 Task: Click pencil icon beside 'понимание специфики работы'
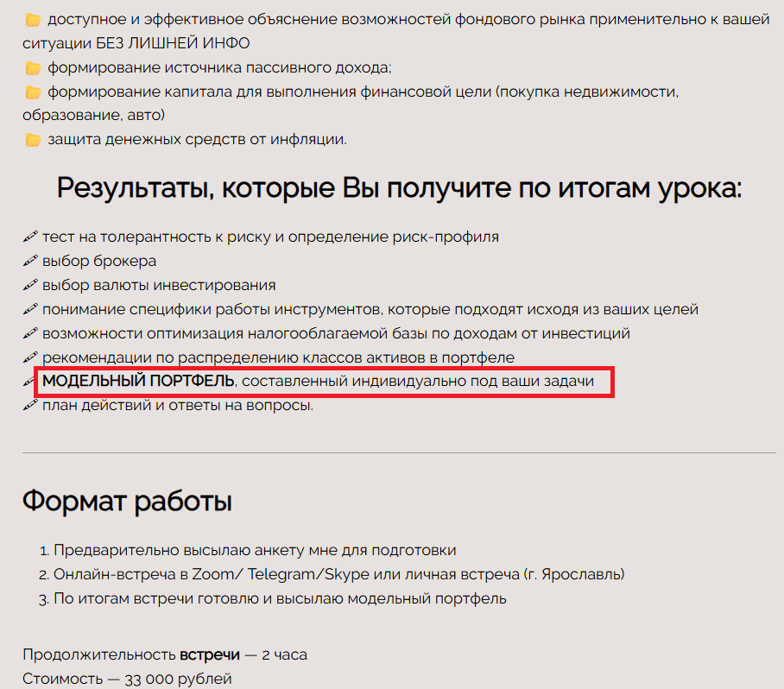point(30,309)
